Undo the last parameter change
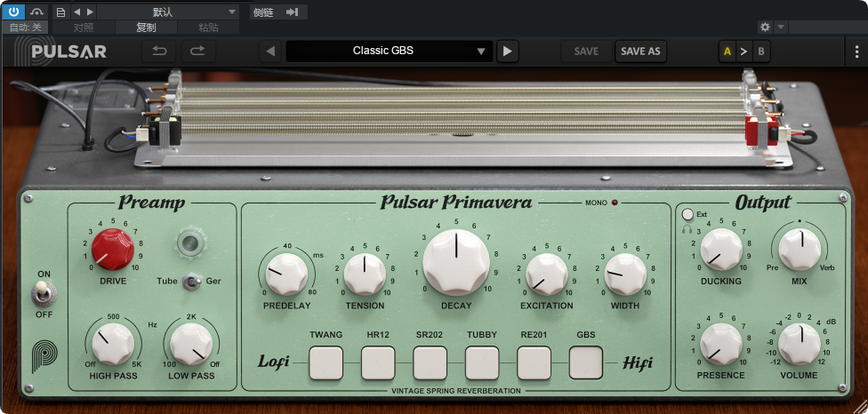This screenshot has width=868, height=414. pos(159,52)
